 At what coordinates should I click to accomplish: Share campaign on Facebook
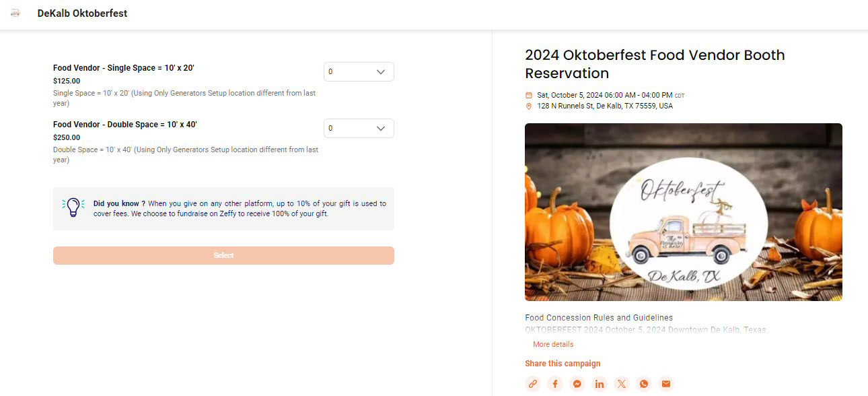click(x=555, y=384)
